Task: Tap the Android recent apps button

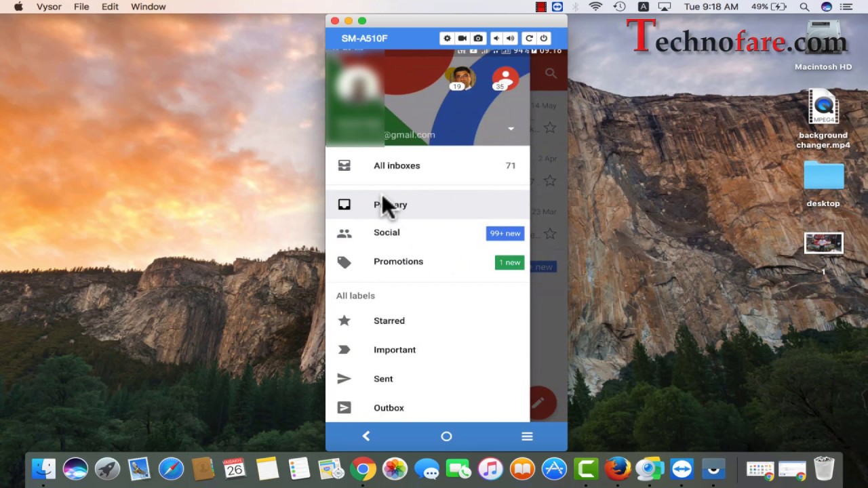Action: pos(527,436)
